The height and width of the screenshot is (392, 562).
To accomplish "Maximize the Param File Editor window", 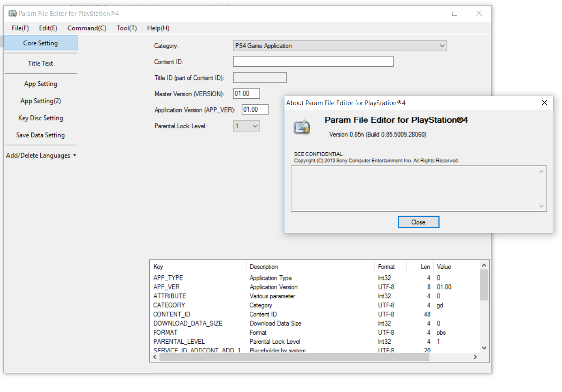I will click(x=455, y=13).
